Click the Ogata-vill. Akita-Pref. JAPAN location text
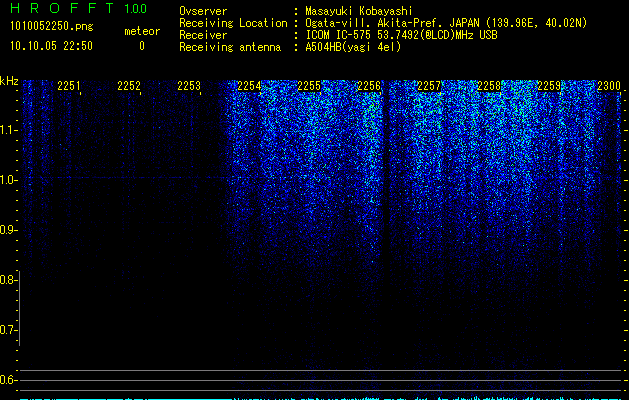Viewport: 629px width, 400px height. [x=446, y=23]
